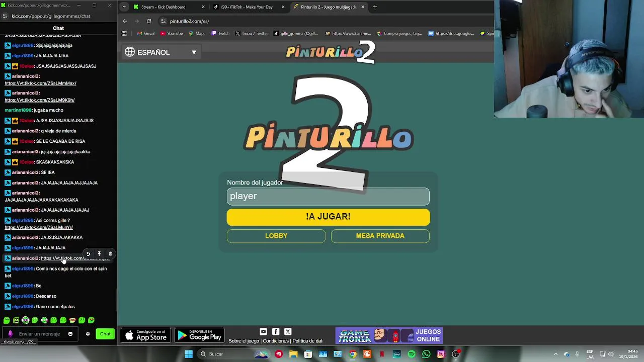
Task: Go back in the browser
Action: pos(125,21)
